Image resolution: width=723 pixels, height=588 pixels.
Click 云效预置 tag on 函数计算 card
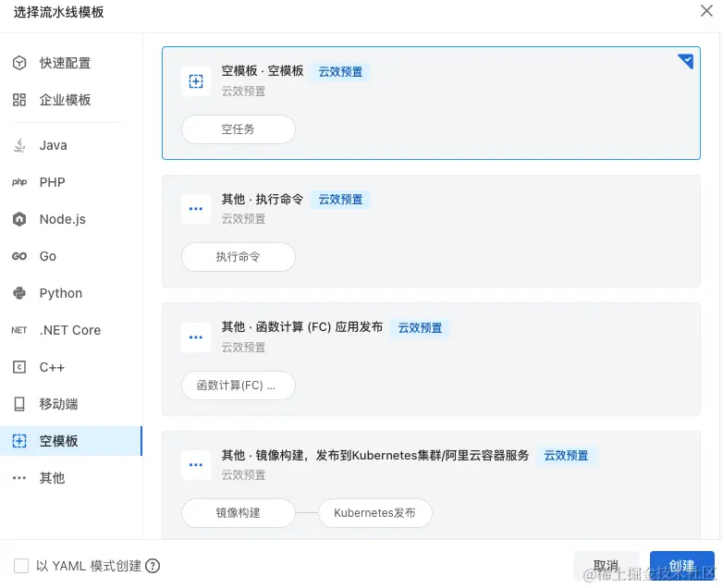point(420,328)
